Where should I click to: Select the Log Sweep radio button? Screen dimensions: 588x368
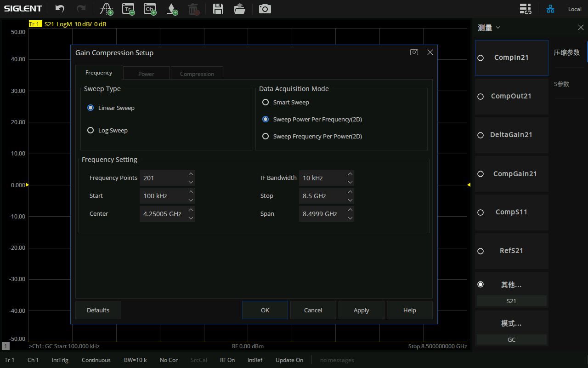[90, 131]
